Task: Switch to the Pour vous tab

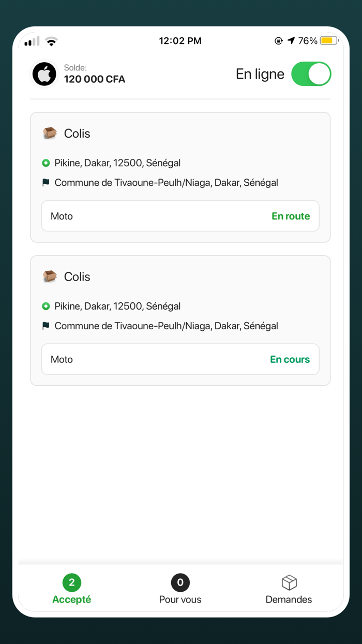Action: click(180, 589)
